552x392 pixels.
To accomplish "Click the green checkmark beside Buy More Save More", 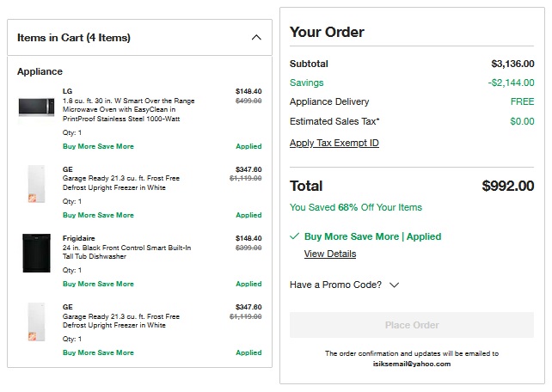I will click(295, 236).
